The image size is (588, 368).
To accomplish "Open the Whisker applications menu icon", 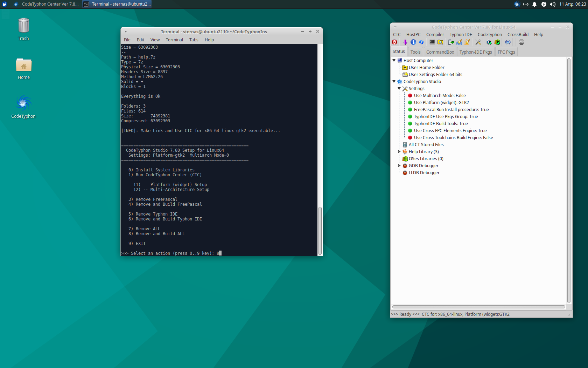I will pos(5,4).
